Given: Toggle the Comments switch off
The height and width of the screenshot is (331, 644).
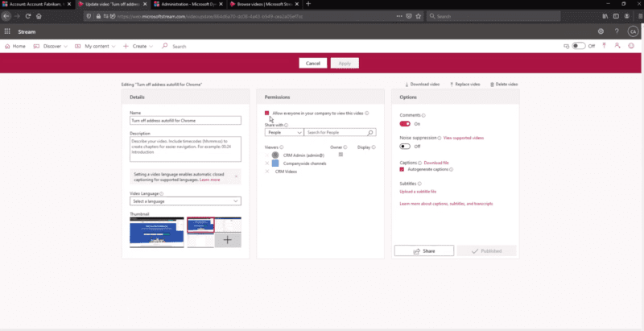Looking at the screenshot, I should point(405,124).
